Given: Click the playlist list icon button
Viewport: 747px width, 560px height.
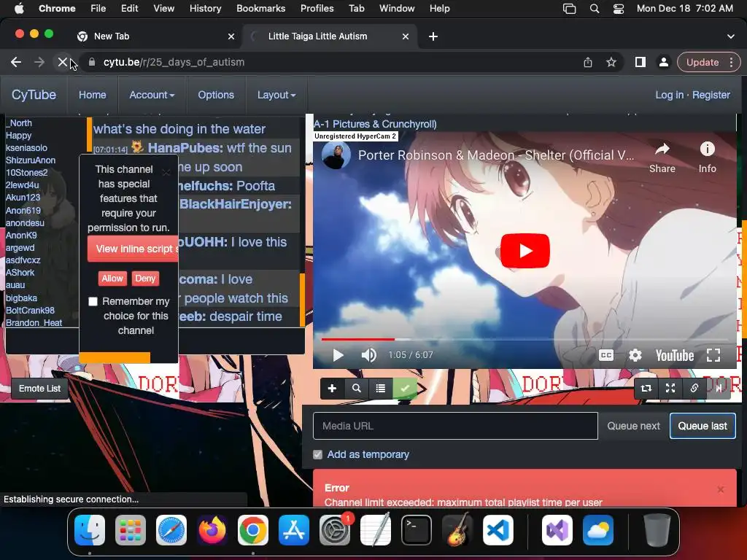Looking at the screenshot, I should click(x=380, y=389).
